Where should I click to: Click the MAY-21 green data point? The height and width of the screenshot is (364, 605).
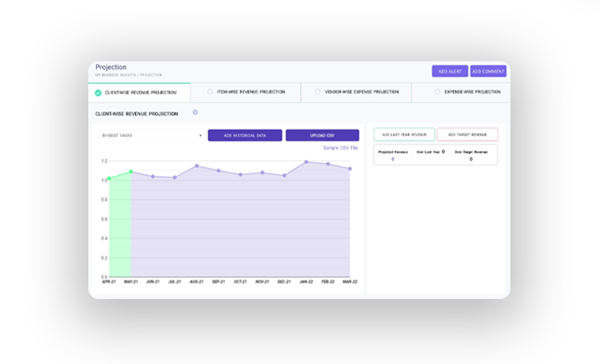click(130, 172)
